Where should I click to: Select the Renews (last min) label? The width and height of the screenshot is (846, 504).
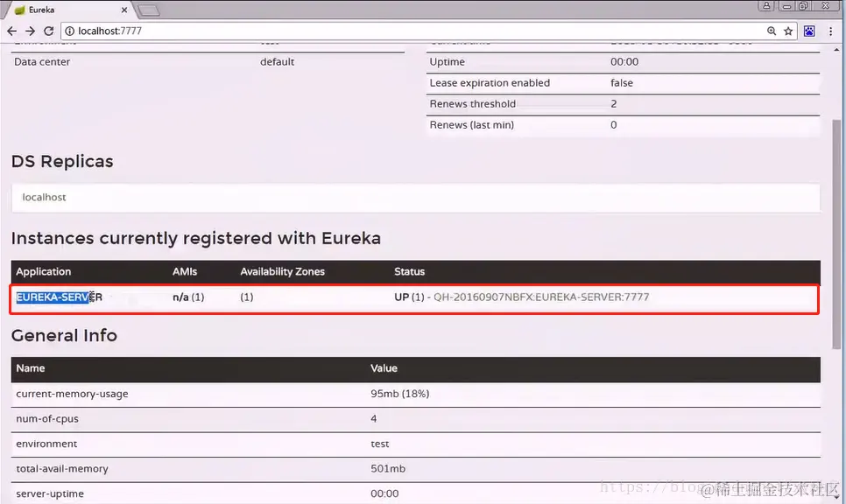pyautogui.click(x=471, y=125)
